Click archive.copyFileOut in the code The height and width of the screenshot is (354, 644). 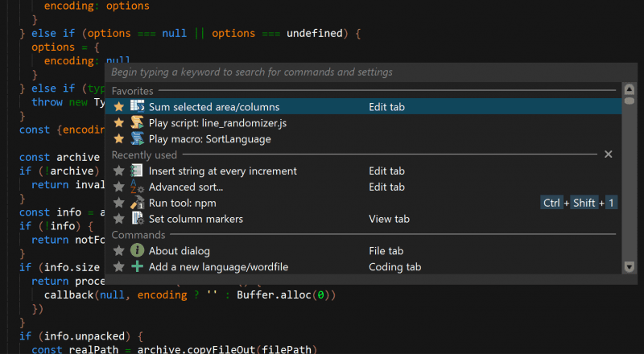pyautogui.click(x=196, y=349)
